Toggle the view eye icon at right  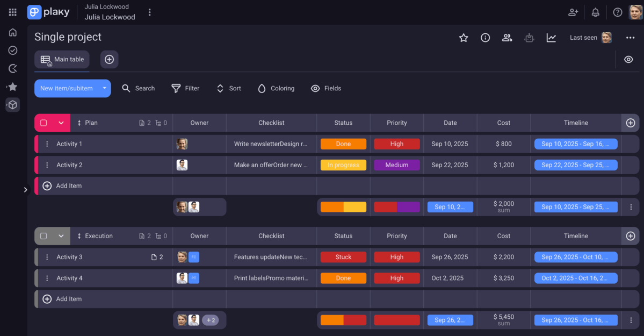coord(628,60)
